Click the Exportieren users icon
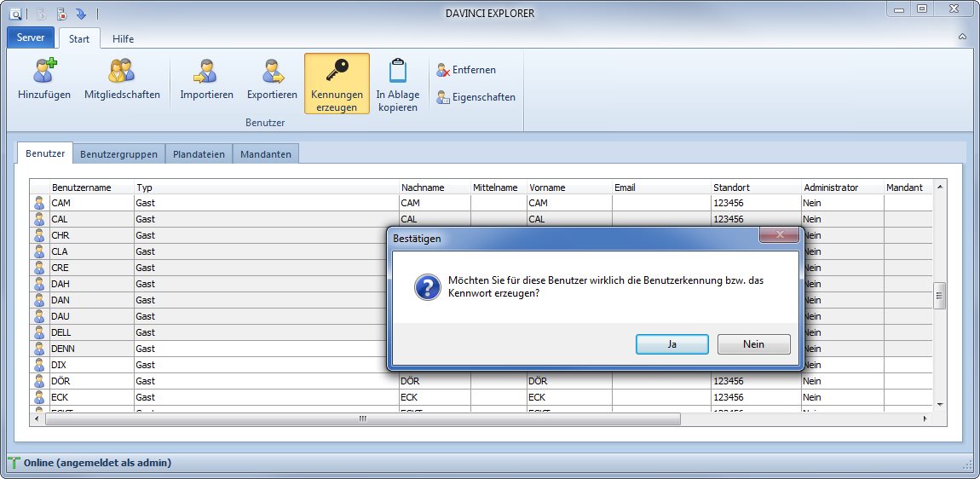This screenshot has height=479, width=980. (x=272, y=72)
